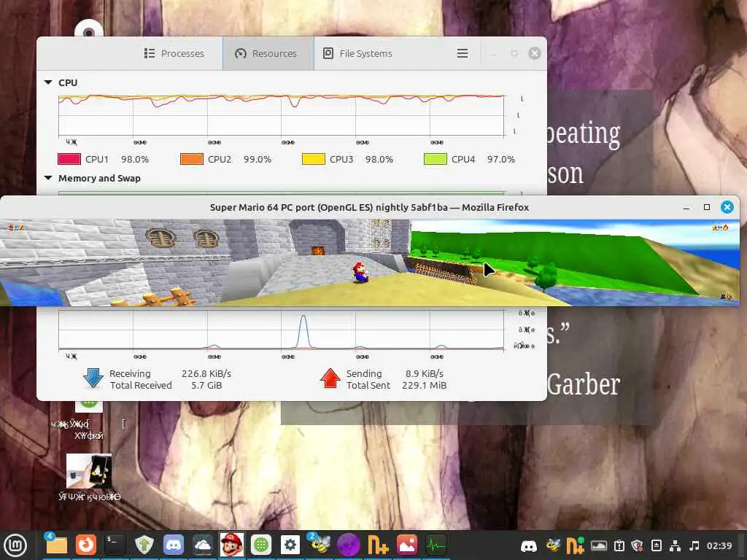Viewport: 747px width, 560px height.
Task: Change the CPU1 red color swatch
Action: click(x=69, y=159)
